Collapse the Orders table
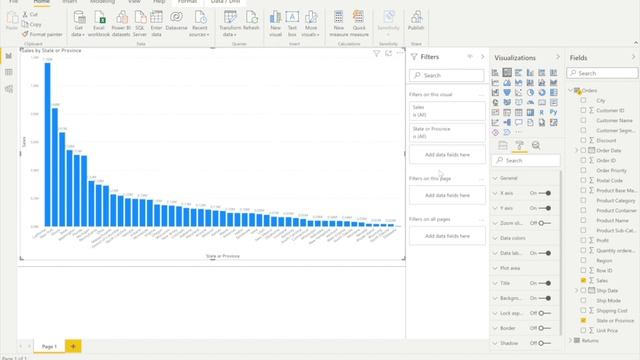This screenshot has height=360, width=640. coord(571,90)
